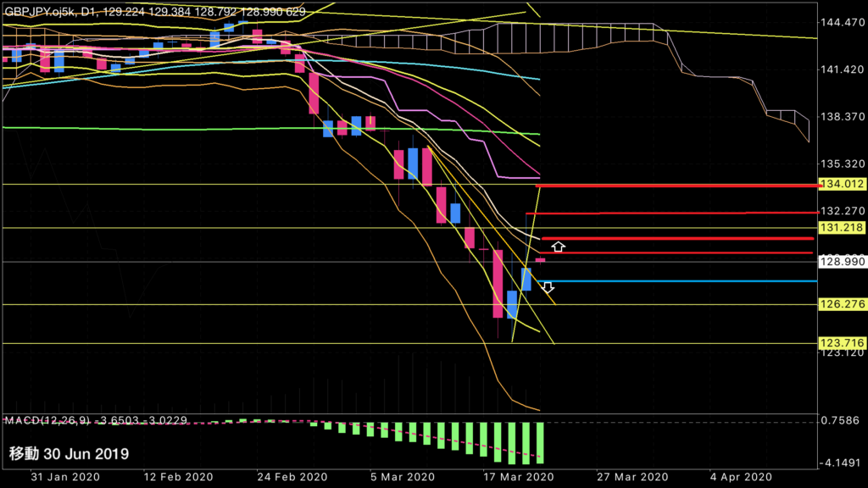
Task: Click the 141.420 price axis value
Action: (842, 69)
